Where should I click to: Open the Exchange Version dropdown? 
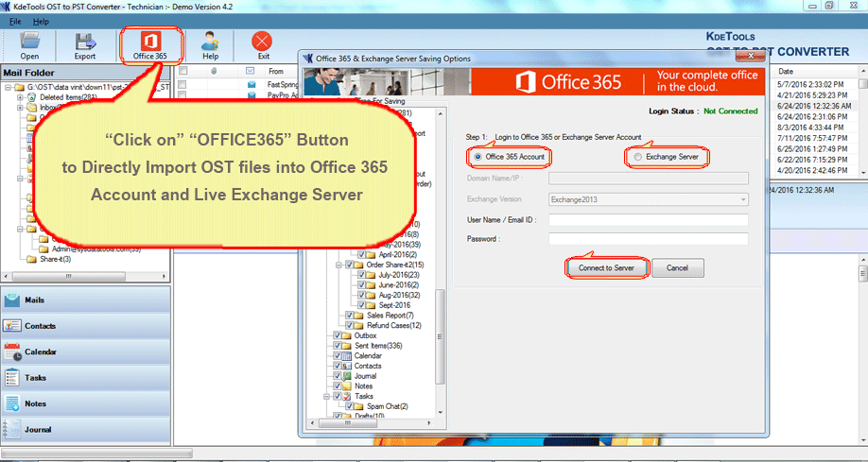pyautogui.click(x=649, y=199)
